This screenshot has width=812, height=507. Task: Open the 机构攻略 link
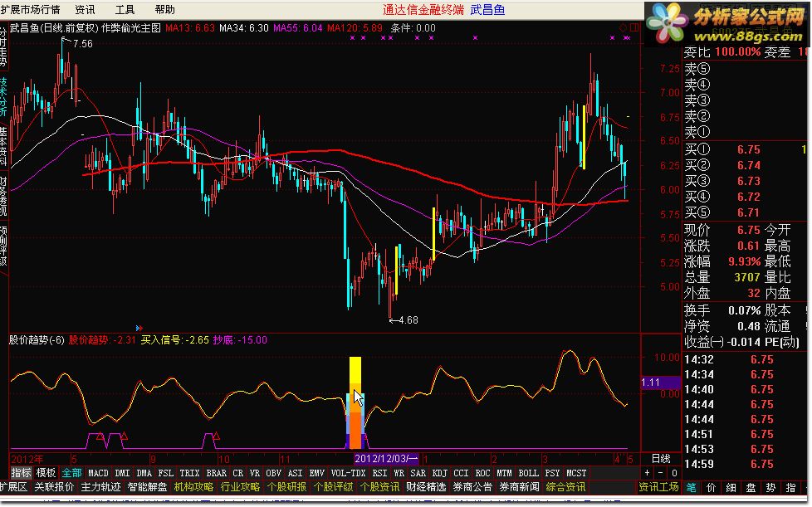tap(193, 487)
